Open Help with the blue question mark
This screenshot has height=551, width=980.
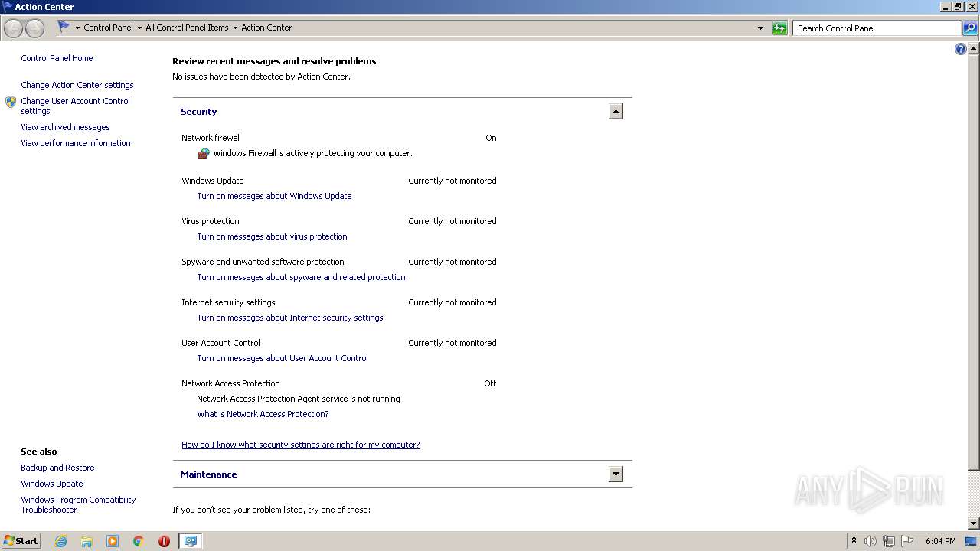pyautogui.click(x=961, y=49)
